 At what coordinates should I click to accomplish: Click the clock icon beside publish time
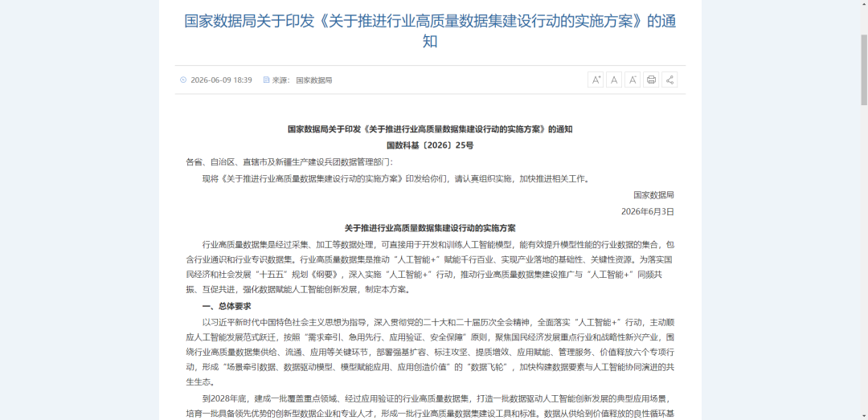pyautogui.click(x=183, y=80)
